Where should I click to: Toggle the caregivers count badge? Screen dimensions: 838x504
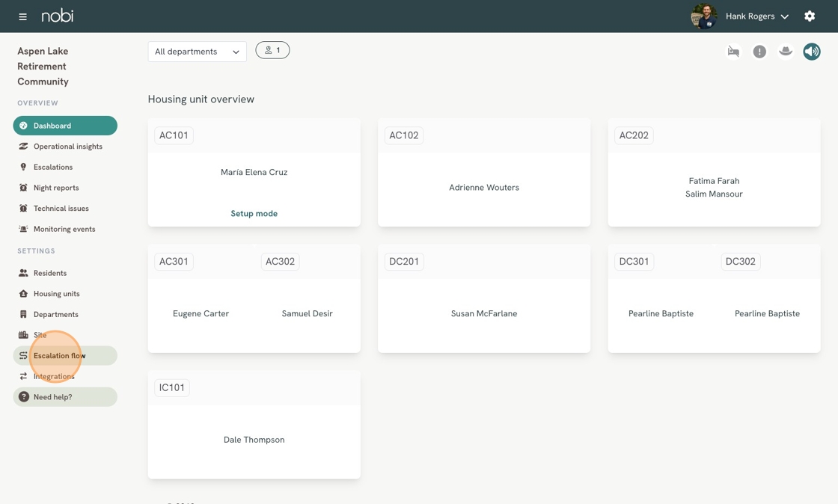tap(272, 50)
